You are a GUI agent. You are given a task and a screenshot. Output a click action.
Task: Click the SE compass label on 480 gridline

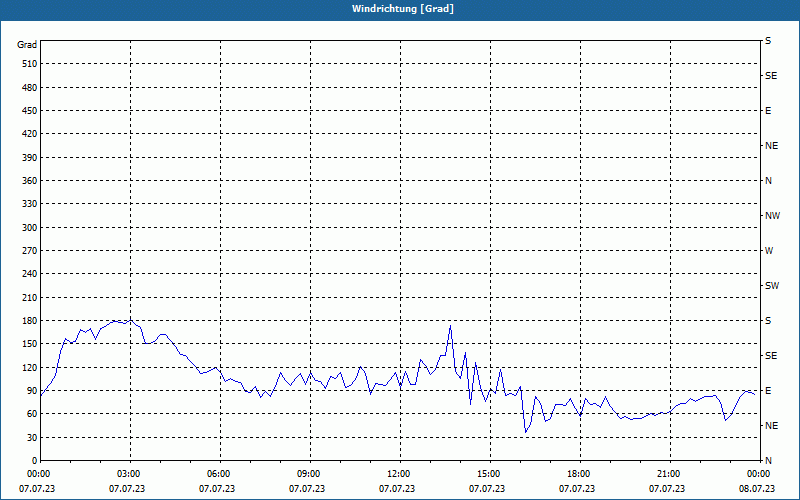pos(771,76)
